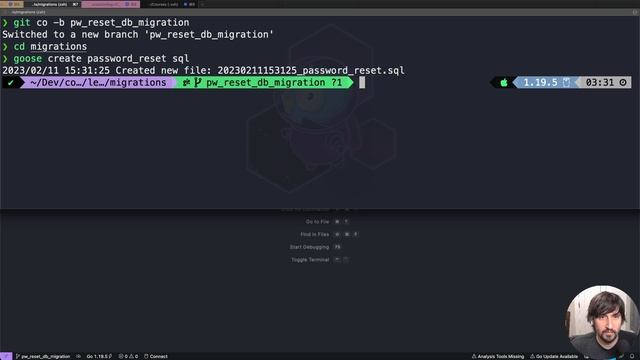Click Connect in the status bar
The image size is (640, 360).
(x=156, y=356)
